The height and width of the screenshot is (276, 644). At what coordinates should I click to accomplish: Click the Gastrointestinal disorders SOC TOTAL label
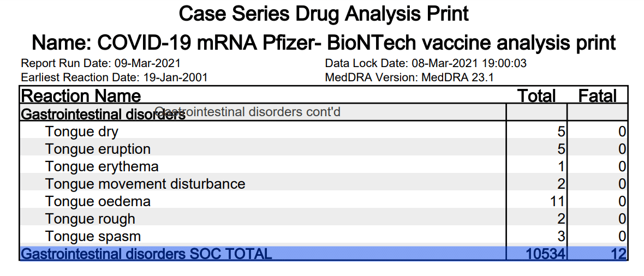[146, 254]
